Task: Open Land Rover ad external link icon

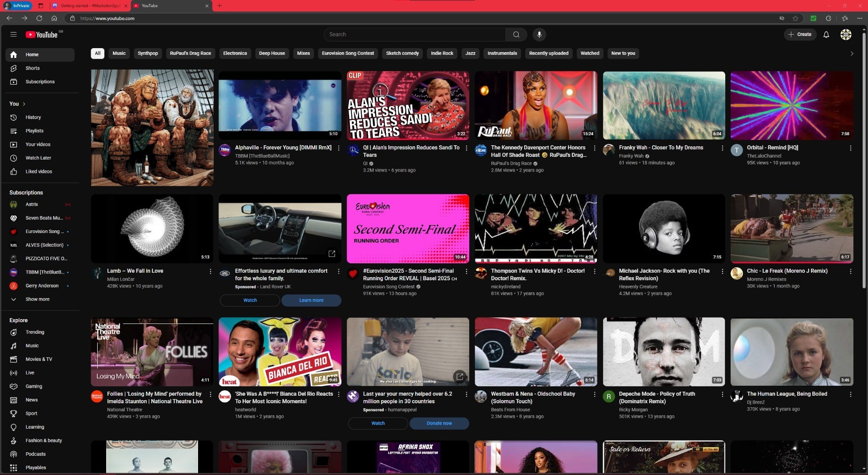Action: 332,254
